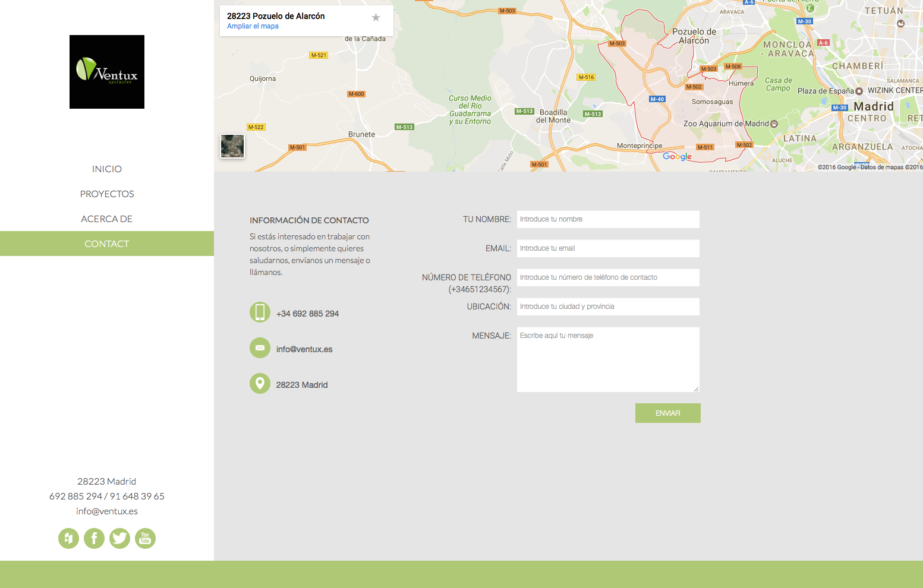Screen dimensions: 923x588
Task: Switch map to satellite view thumbnail
Action: coord(232,146)
